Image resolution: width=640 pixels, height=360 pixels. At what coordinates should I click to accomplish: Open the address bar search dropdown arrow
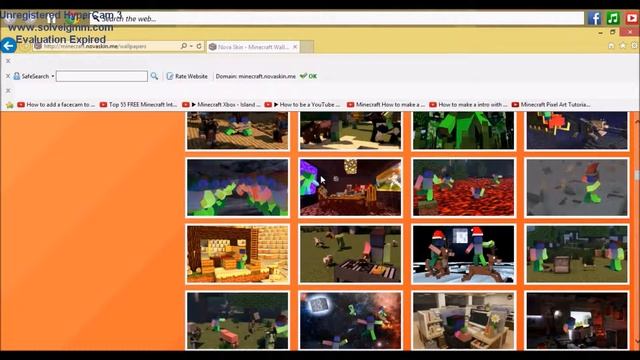tap(191, 46)
